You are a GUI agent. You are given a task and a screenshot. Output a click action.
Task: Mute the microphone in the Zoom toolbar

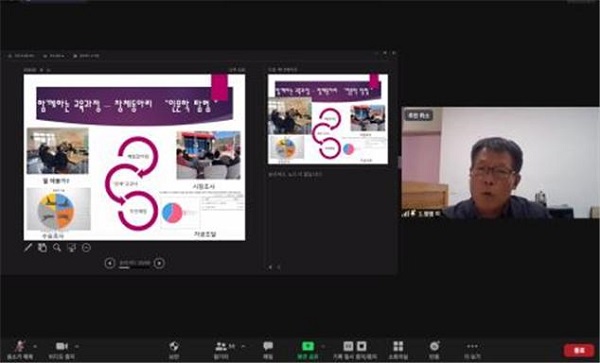click(20, 350)
